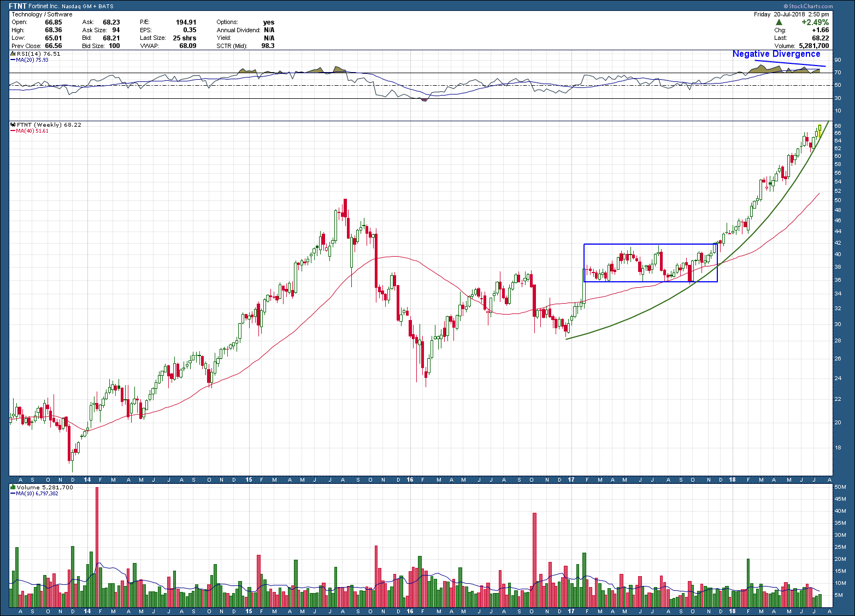Click the Ask price 68.23
This screenshot has width=855, height=616.
click(111, 22)
